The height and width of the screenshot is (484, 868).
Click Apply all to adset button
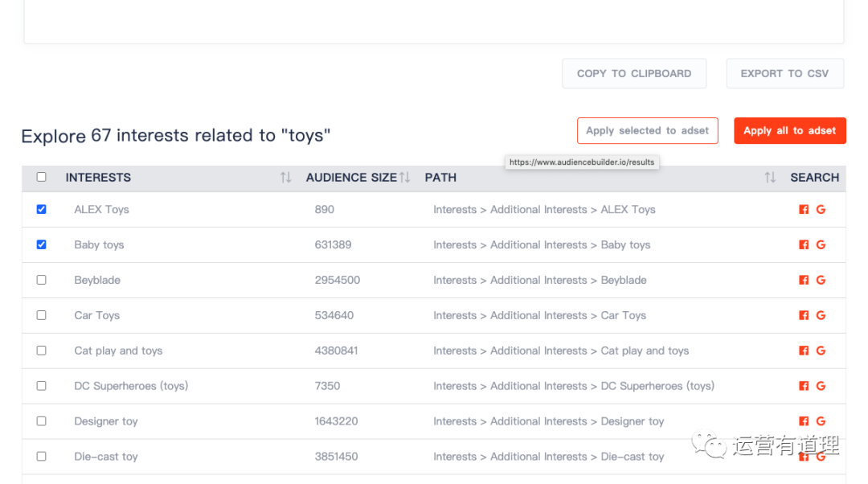tap(789, 130)
